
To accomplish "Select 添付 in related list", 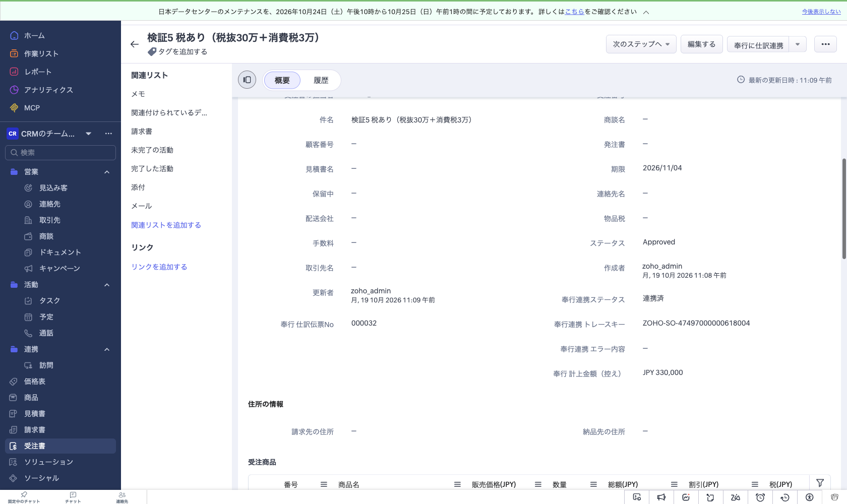I will [138, 187].
